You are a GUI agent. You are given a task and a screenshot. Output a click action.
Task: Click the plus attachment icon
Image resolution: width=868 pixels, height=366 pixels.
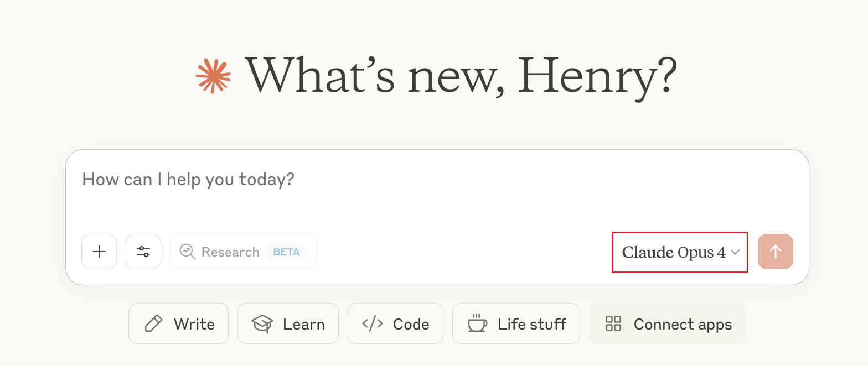tap(99, 252)
